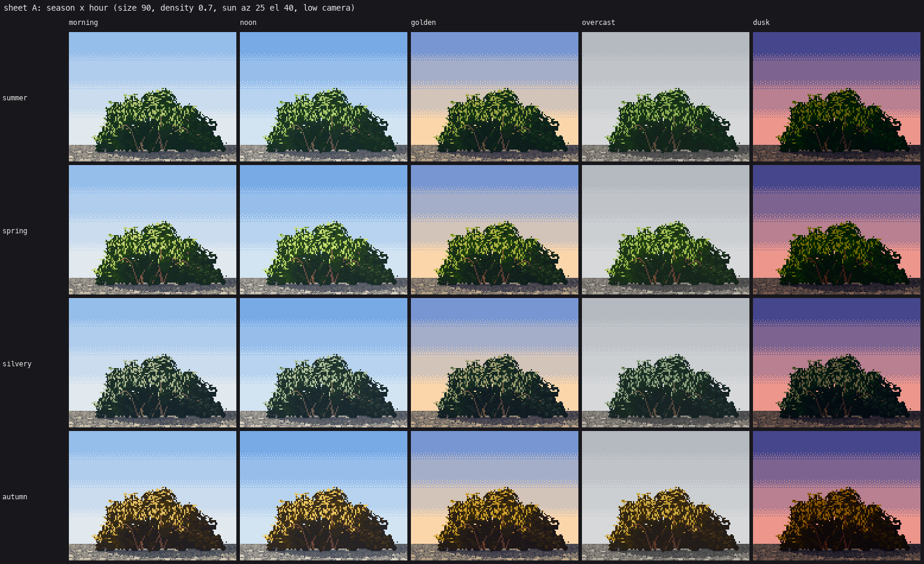Select the spring morning tree thumbnail
Viewport: 924px width, 564px height.
153,230
